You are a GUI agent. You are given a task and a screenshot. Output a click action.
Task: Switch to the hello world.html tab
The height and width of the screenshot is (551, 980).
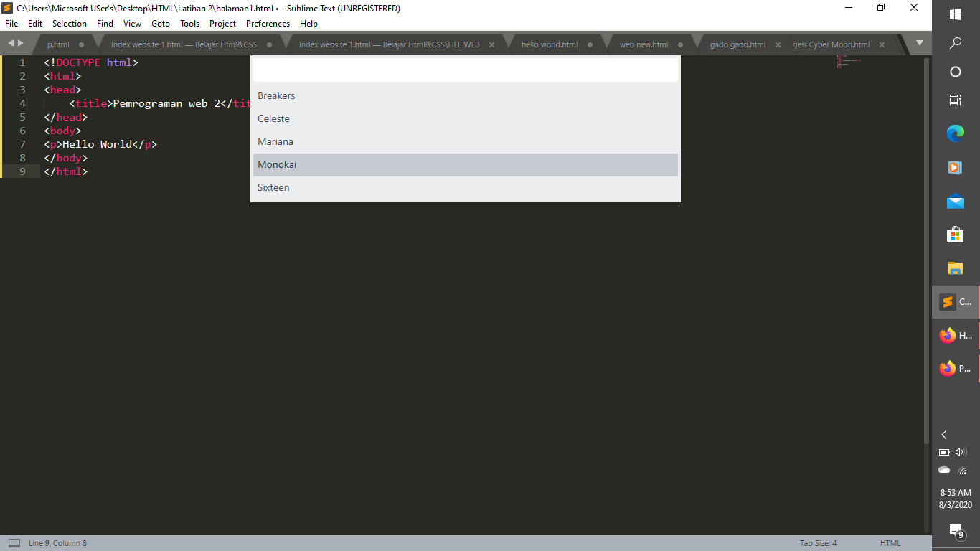(550, 44)
